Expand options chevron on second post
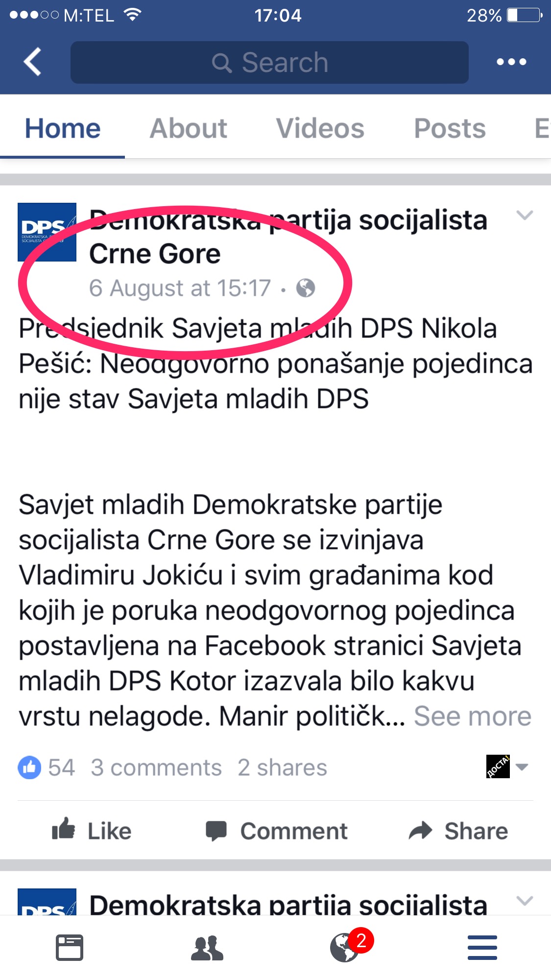Screen dimensions: 551x980 point(525,901)
